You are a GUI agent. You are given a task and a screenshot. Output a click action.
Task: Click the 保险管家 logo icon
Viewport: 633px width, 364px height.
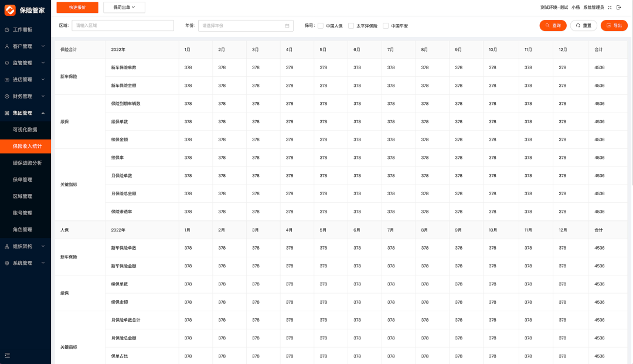[10, 10]
